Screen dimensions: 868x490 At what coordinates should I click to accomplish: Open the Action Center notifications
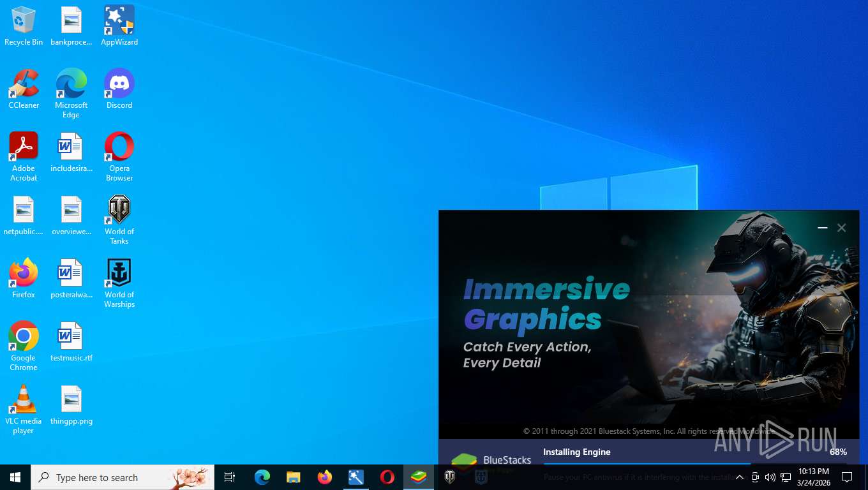847,477
